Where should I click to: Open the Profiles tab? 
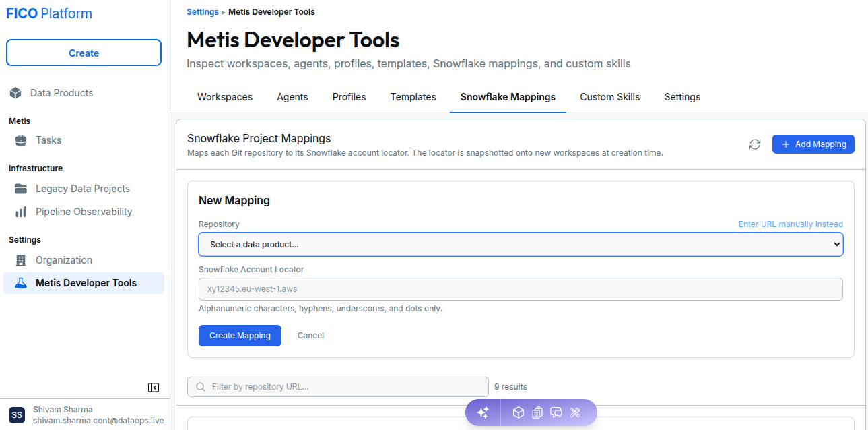coord(349,97)
